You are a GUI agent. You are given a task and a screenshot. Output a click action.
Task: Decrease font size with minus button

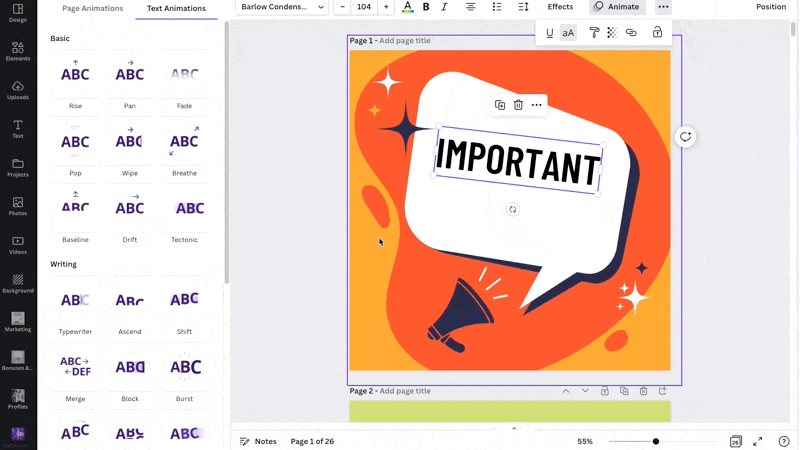point(342,7)
